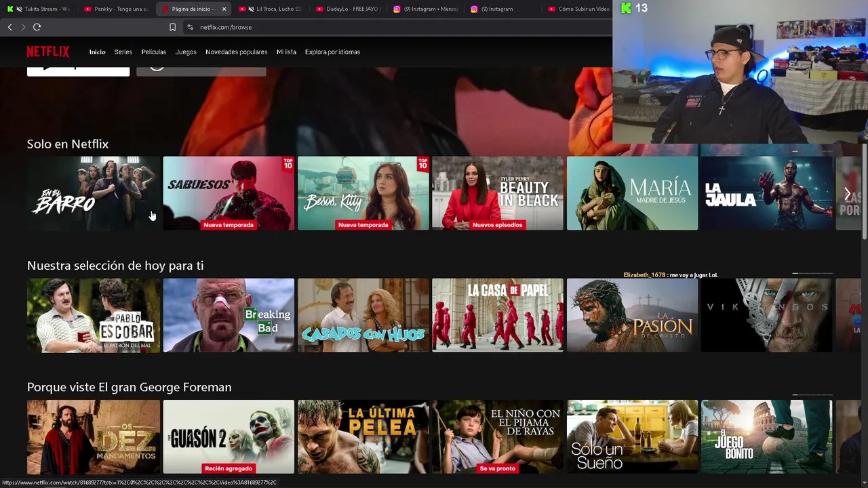The width and height of the screenshot is (868, 488).
Task: Open Pablo Escobar El Patrón del Mal
Action: coord(94,315)
